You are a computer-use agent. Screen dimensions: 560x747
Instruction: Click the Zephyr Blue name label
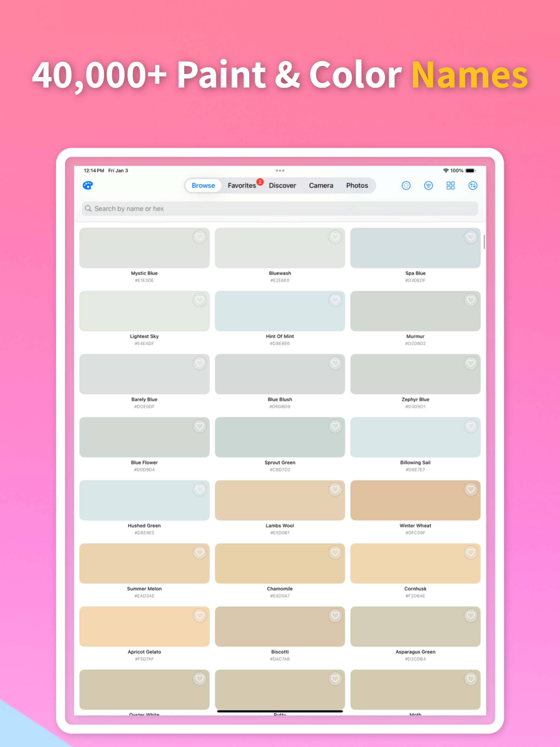point(415,399)
